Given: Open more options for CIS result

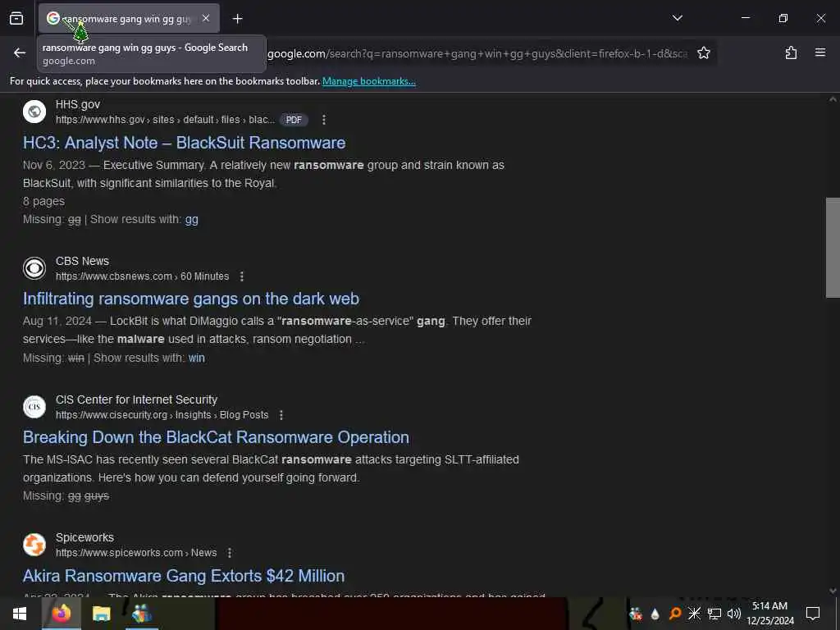Looking at the screenshot, I should coord(281,415).
